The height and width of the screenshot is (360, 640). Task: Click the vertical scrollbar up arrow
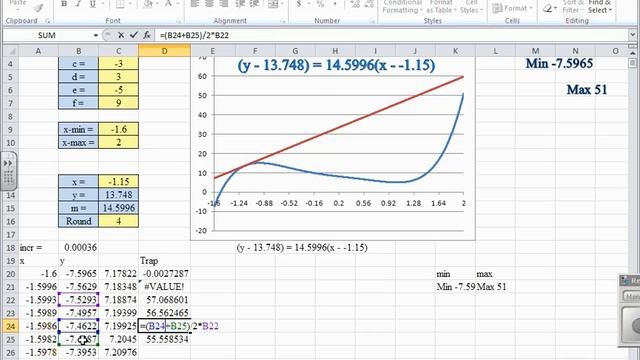pos(632,53)
